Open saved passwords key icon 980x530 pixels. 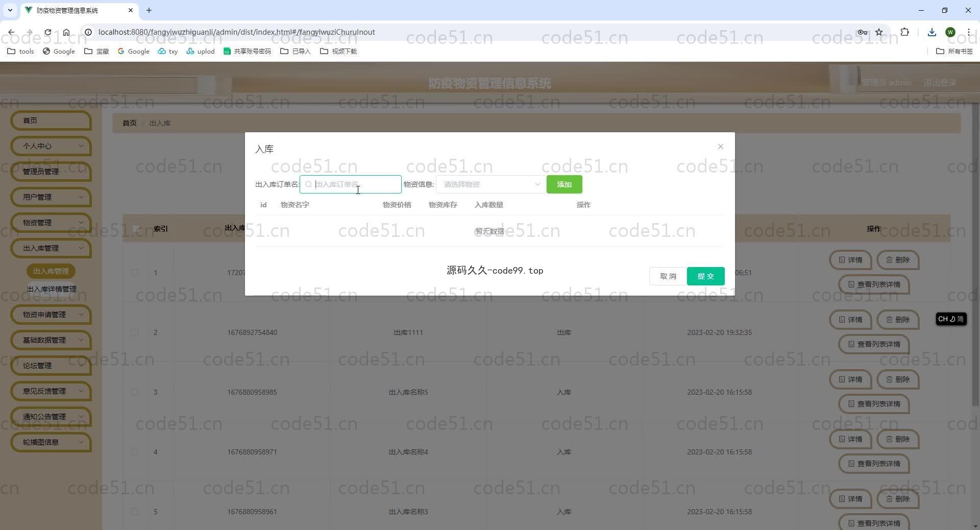862,32
